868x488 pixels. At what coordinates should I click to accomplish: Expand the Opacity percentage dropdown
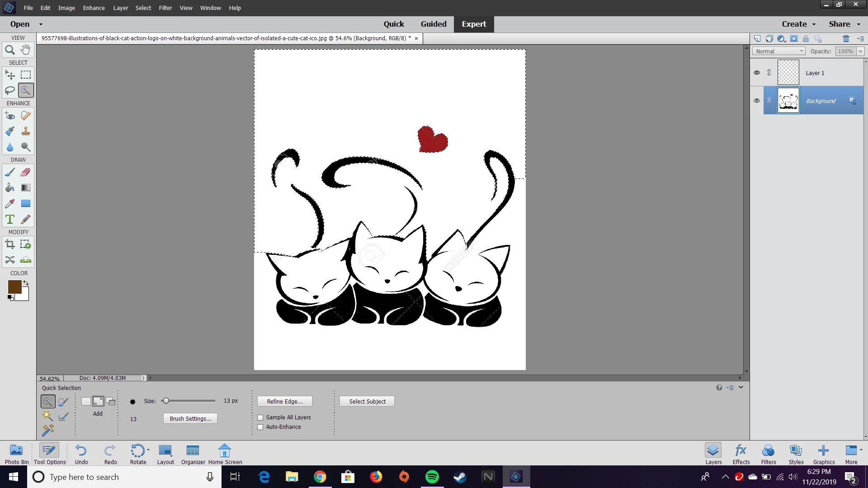point(861,52)
